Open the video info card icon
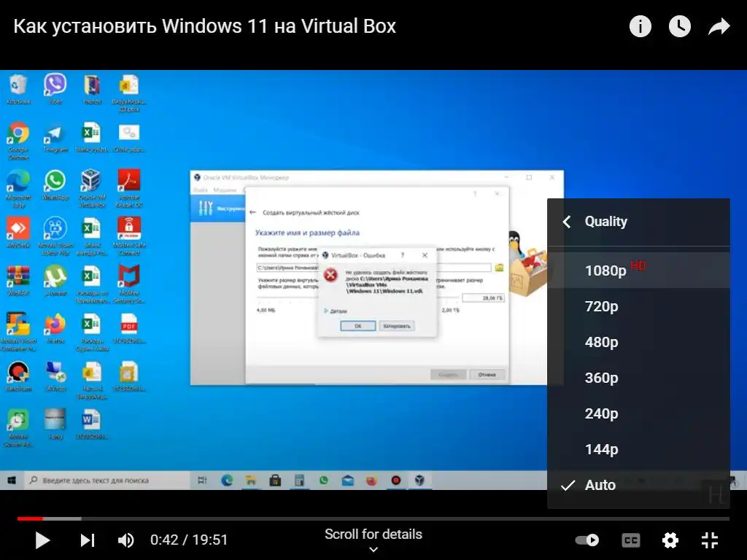Viewport: 747px width, 560px height. [640, 26]
